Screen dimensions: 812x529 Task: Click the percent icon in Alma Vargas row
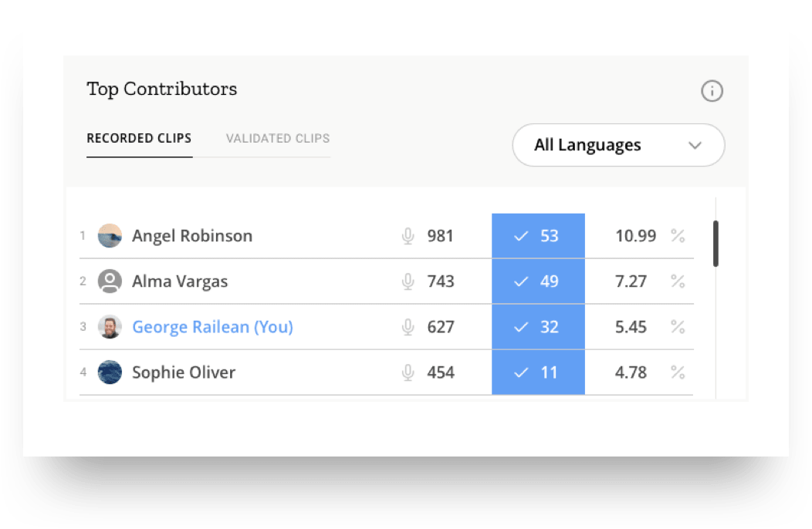pyautogui.click(x=678, y=281)
